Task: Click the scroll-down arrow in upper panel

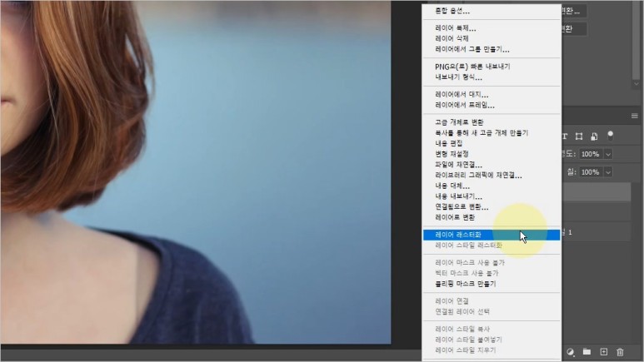Action: click(637, 84)
